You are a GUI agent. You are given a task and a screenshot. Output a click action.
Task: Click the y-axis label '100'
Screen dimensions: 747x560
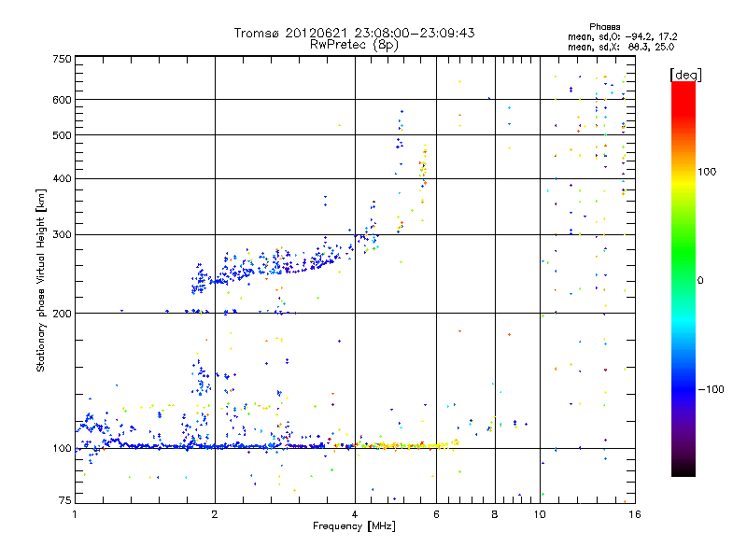tap(62, 449)
